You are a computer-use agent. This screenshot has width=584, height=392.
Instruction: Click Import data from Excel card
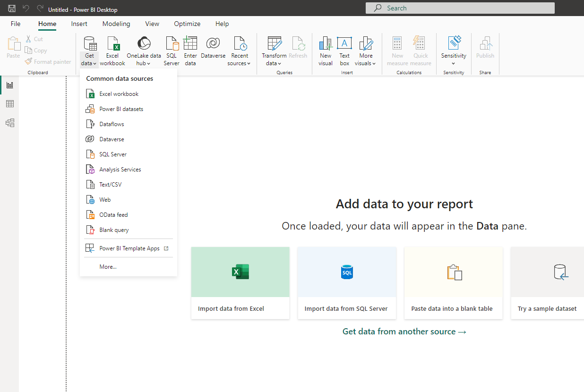pos(240,283)
